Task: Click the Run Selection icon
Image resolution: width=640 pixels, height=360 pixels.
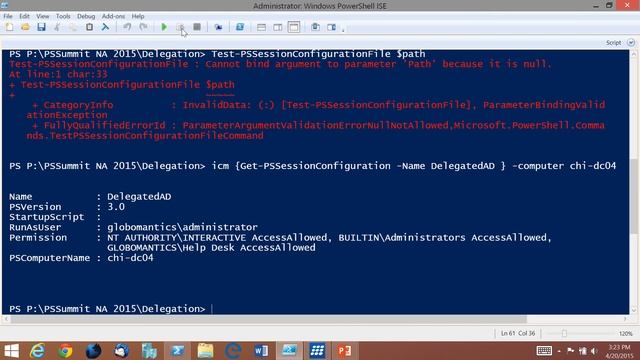Action: tap(180, 27)
